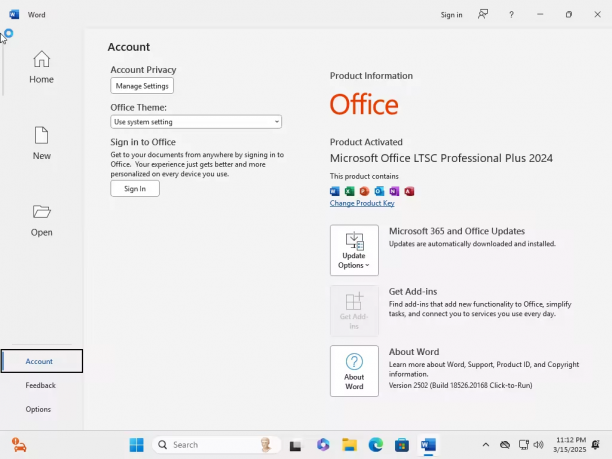
Task: Open the Update Options dropdown button
Action: pos(354,250)
